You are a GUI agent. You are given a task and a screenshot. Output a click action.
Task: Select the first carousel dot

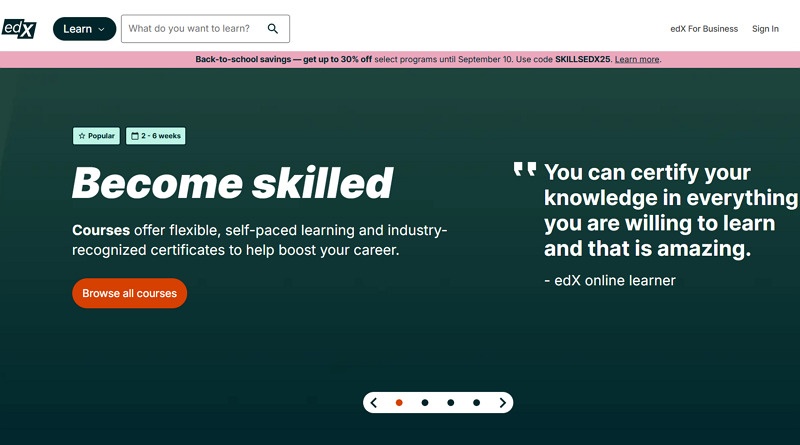click(x=399, y=403)
